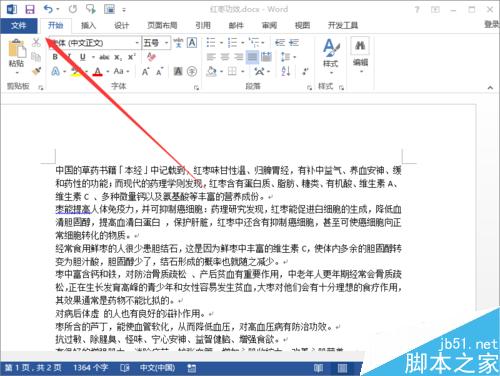
Task: Toggle subscript x₂
Action: coord(118,57)
